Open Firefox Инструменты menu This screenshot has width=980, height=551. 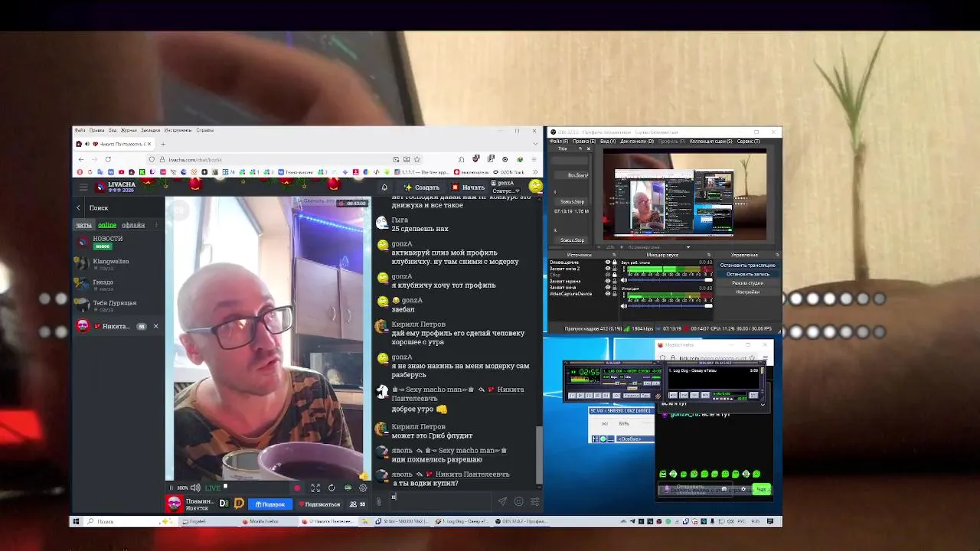[x=178, y=130]
